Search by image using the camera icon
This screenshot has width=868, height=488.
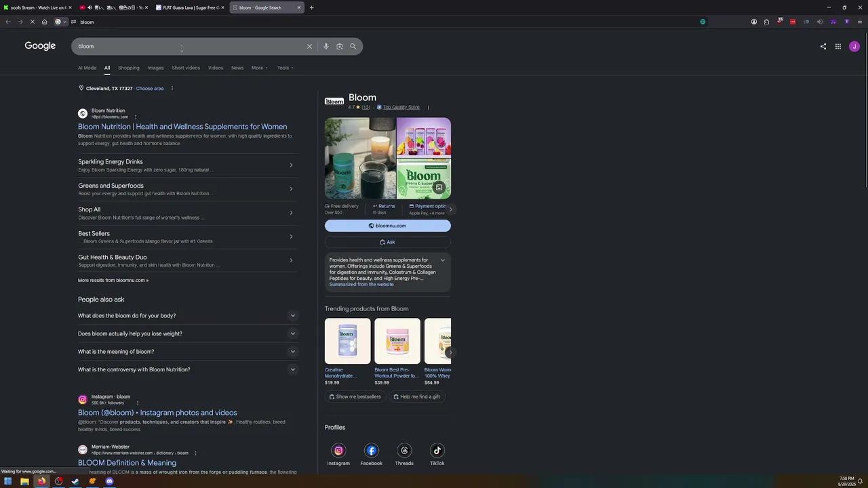click(340, 46)
